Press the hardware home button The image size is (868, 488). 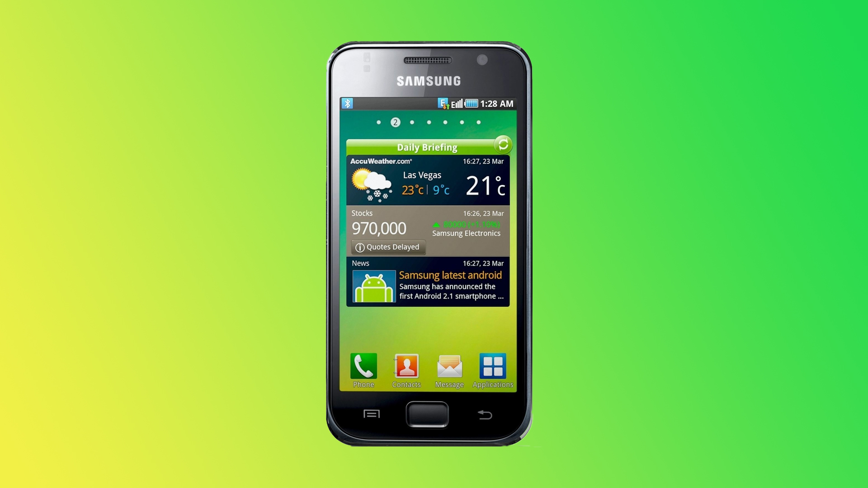(x=428, y=415)
